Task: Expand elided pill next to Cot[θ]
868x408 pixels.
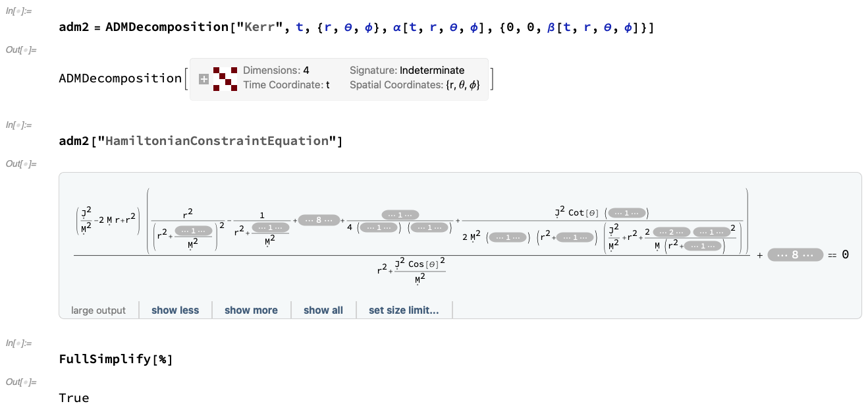Action: click(628, 212)
